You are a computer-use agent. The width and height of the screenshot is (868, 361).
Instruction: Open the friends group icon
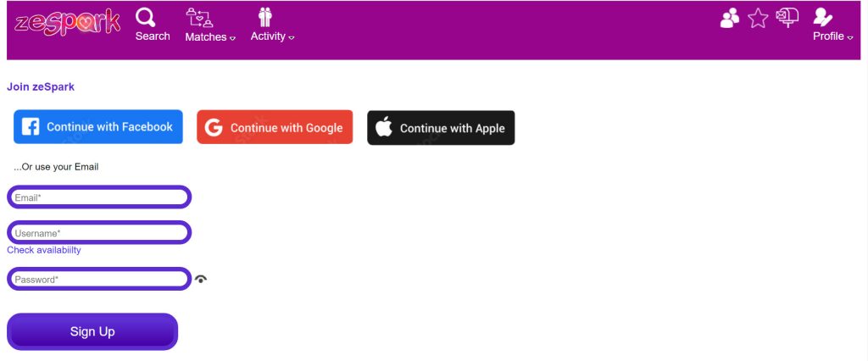[x=730, y=19]
